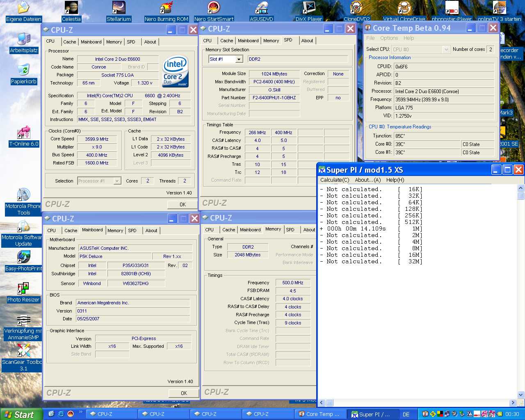Click Super PI vertical scrollbar up arrow

521,188
